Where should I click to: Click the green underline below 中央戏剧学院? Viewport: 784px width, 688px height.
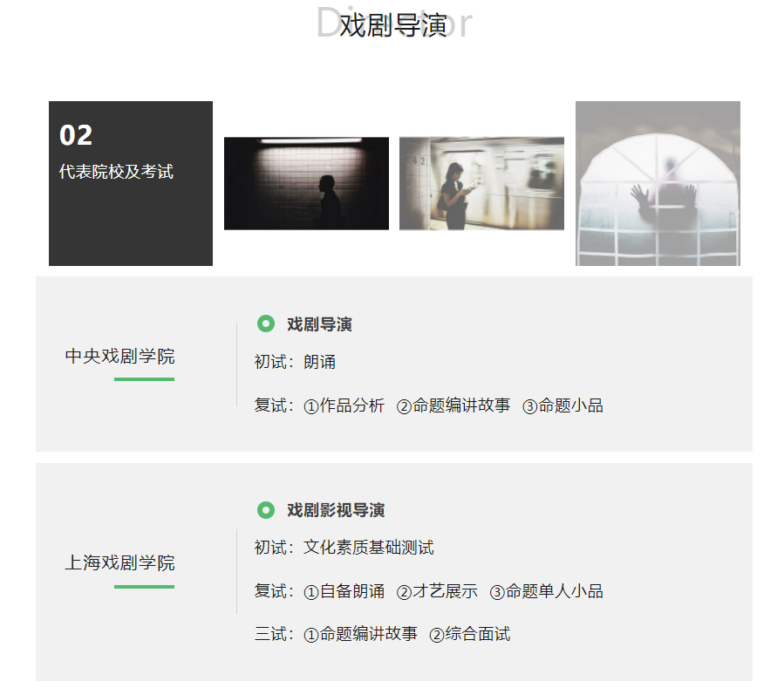(144, 379)
